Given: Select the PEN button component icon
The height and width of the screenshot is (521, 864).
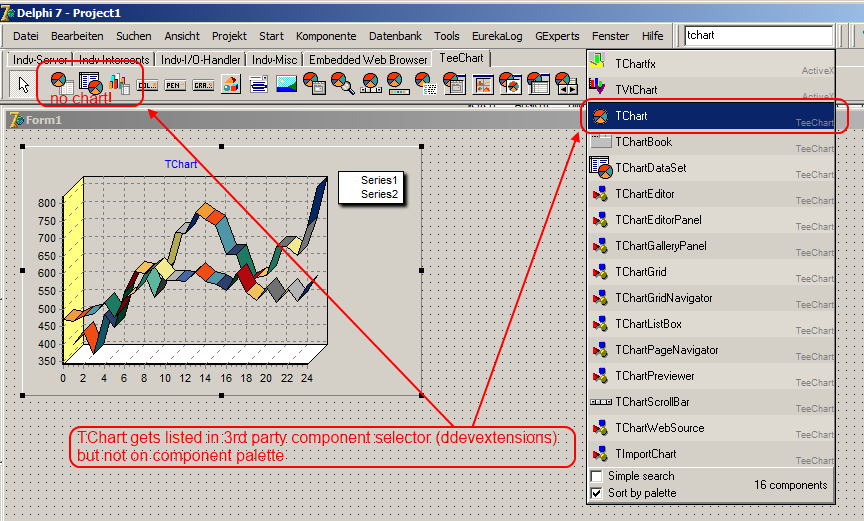Looking at the screenshot, I should (175, 85).
